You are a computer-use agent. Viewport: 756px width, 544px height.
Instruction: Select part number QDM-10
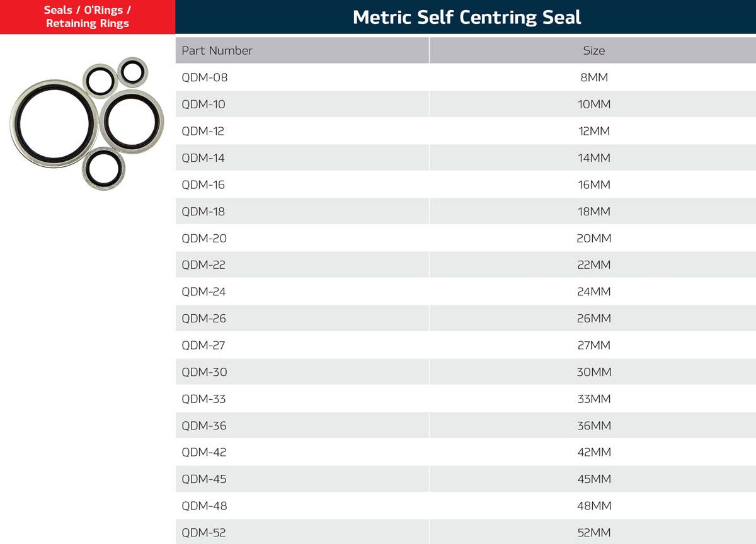(203, 104)
